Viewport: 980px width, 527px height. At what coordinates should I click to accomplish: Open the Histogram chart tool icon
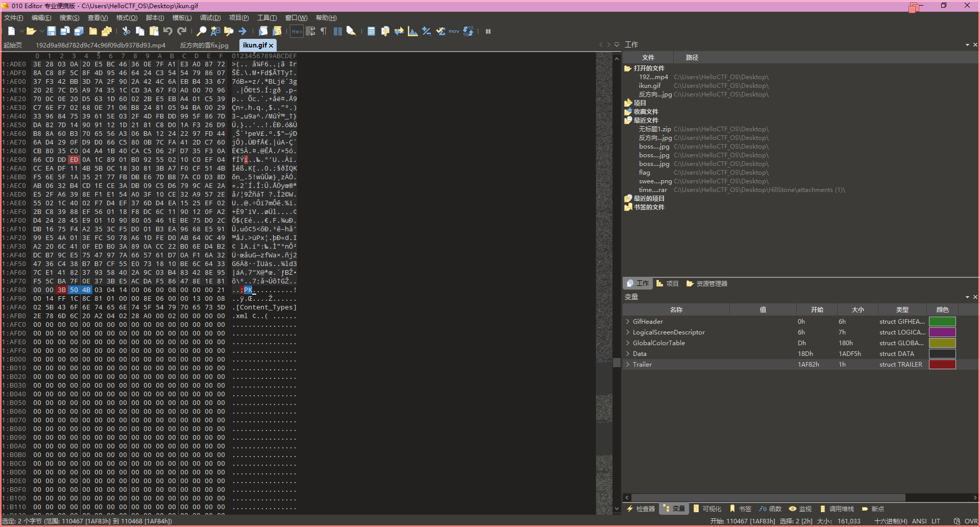[x=413, y=31]
